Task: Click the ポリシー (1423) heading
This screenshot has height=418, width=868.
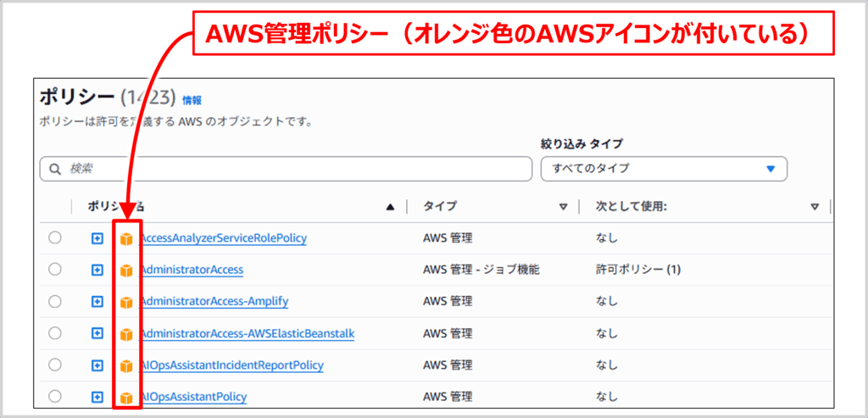Action: pyautogui.click(x=108, y=98)
